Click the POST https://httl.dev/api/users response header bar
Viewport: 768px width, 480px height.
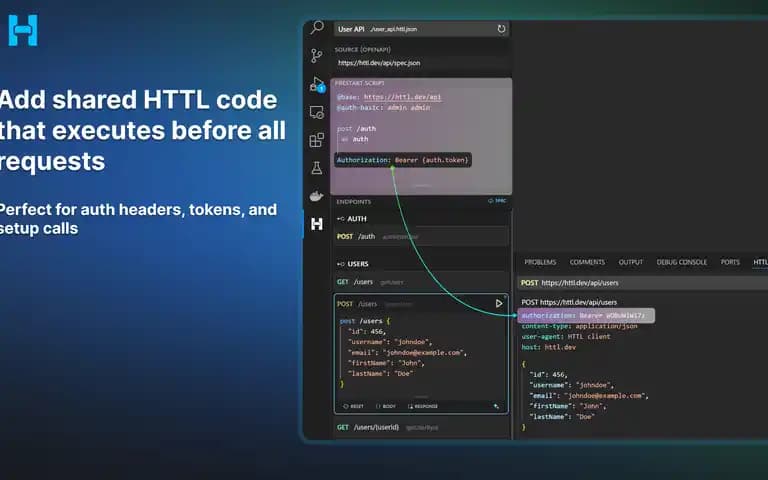pyautogui.click(x=643, y=283)
